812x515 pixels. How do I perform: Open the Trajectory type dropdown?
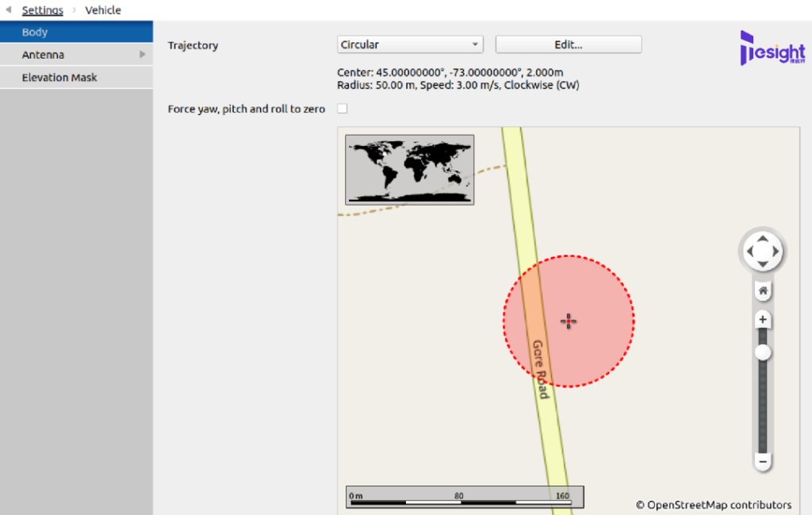[410, 44]
